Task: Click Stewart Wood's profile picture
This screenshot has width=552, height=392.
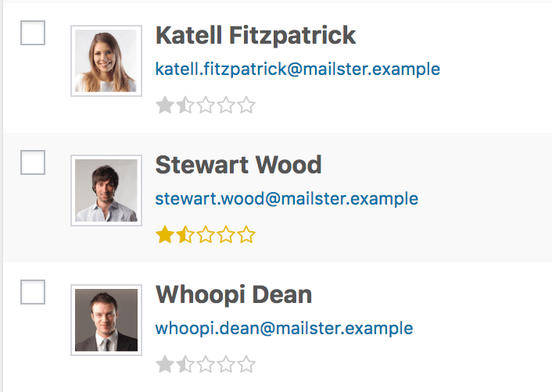Action: [106, 191]
